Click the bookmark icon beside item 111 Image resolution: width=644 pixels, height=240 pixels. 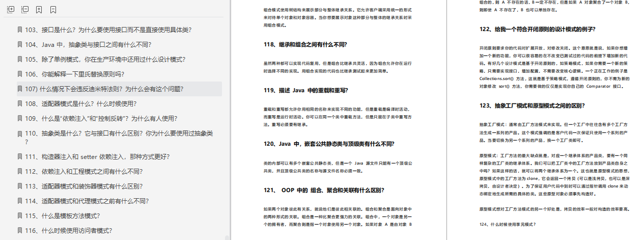tap(19, 156)
